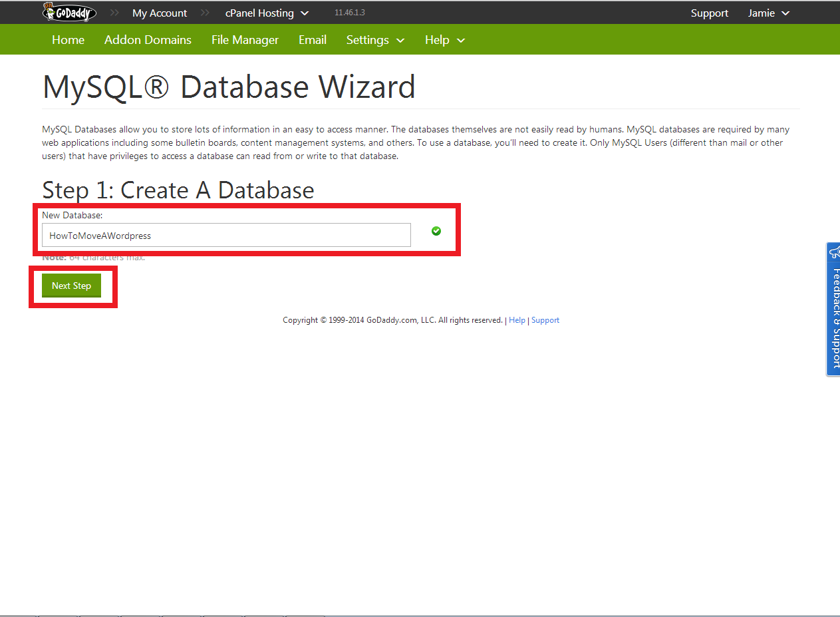The height and width of the screenshot is (617, 840).
Task: Click the Step 1: Create A Database heading
Action: pyautogui.click(x=178, y=190)
